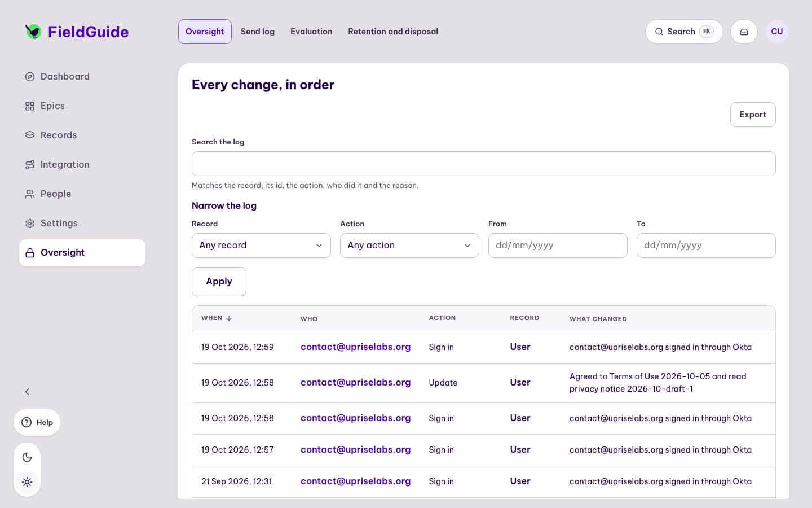Image resolution: width=812 pixels, height=508 pixels.
Task: Select Oversight in the sidebar
Action: click(82, 252)
